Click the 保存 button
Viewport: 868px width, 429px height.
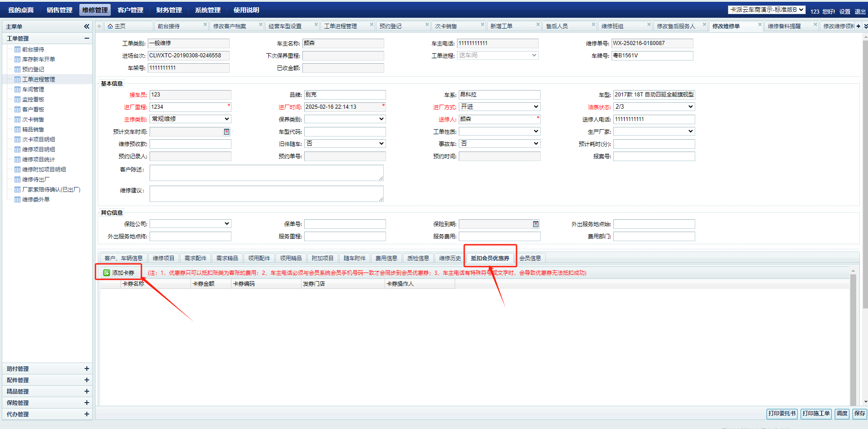(x=859, y=414)
